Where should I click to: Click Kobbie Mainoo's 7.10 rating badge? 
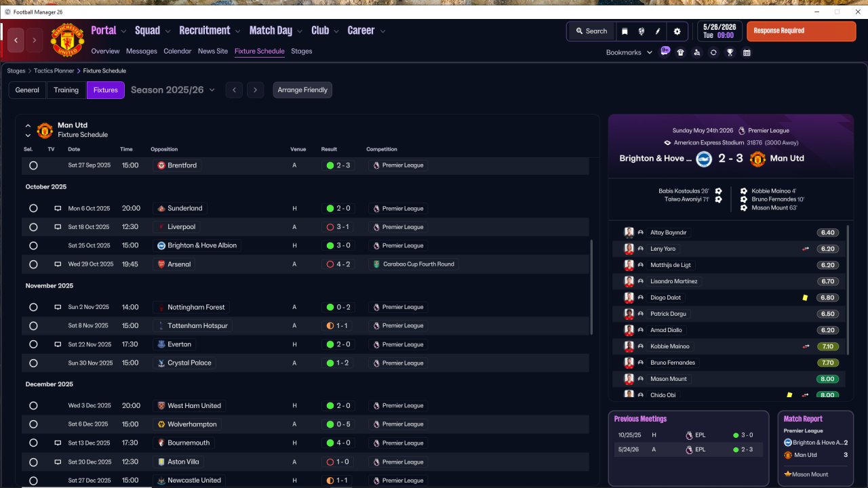tap(827, 346)
